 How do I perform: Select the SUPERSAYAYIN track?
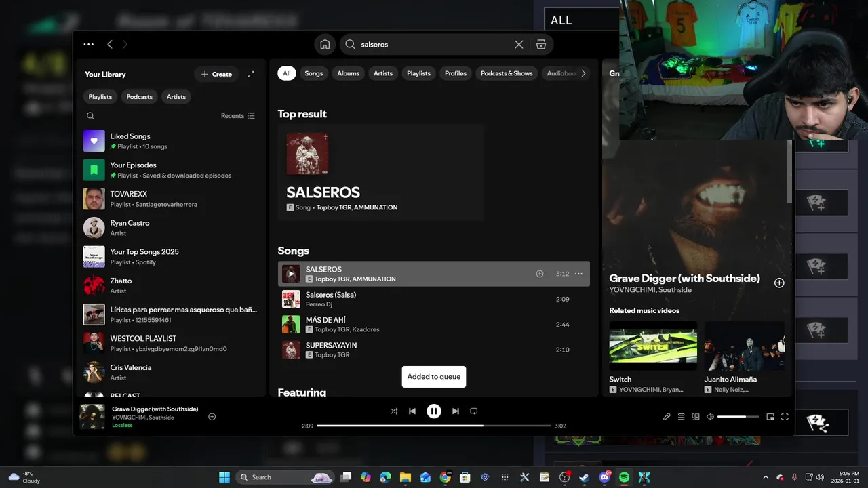(434, 350)
